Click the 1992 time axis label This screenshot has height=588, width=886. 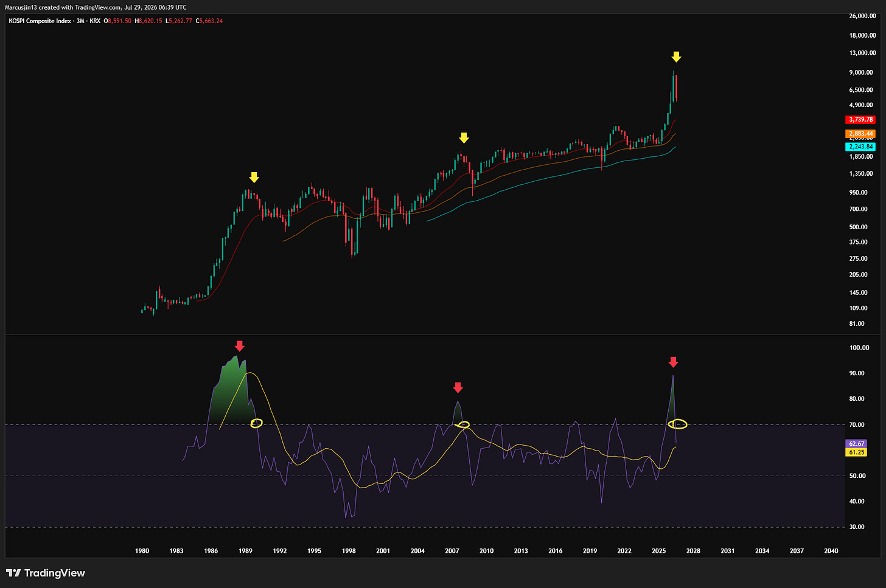tap(280, 551)
